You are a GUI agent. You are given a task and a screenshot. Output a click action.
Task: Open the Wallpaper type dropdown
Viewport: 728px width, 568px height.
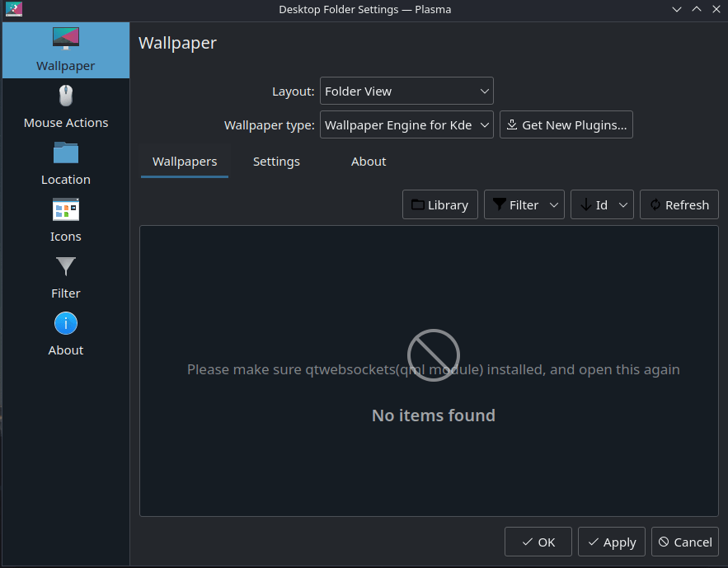(406, 124)
